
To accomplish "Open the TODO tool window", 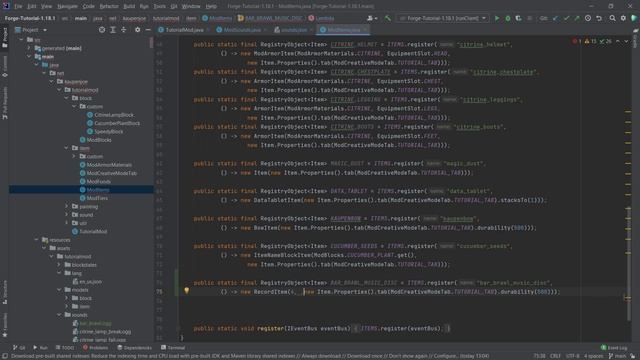I will [x=65, y=348].
